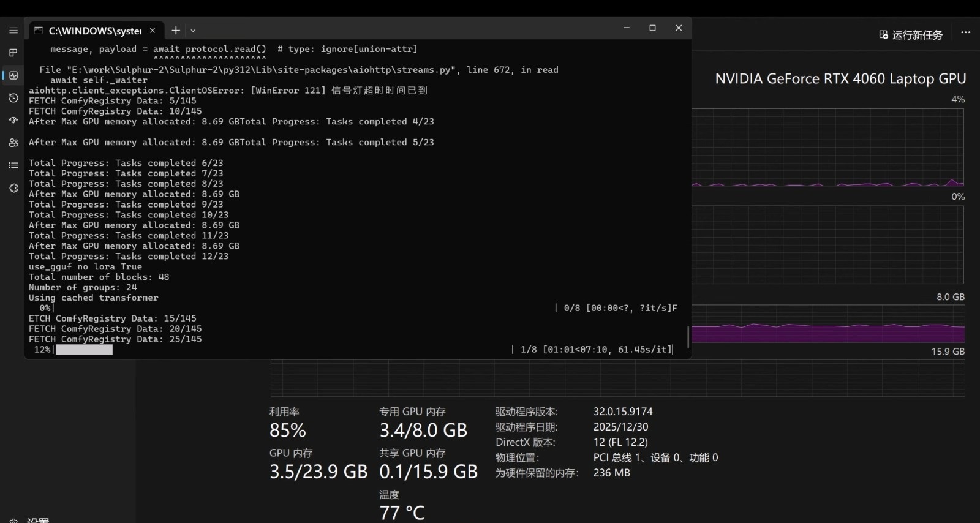The width and height of the screenshot is (980, 523).
Task: Click the driver version 32.0.15.9174
Action: coord(623,412)
